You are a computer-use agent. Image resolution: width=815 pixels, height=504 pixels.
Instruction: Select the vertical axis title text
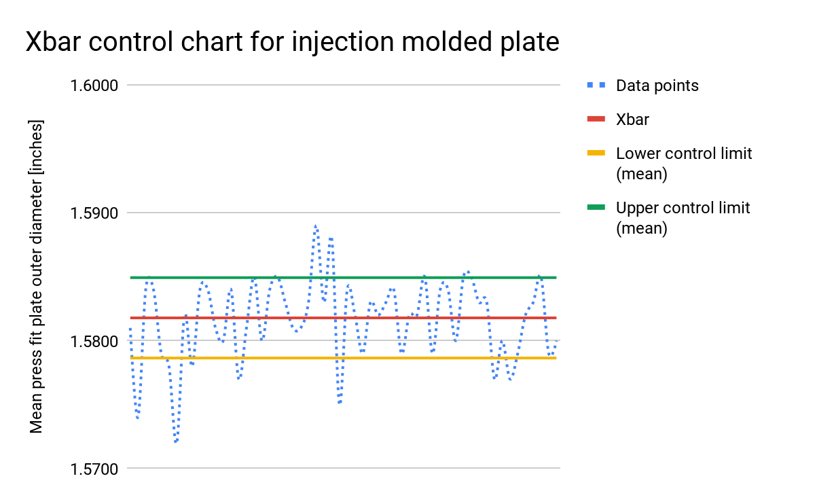click(37, 276)
